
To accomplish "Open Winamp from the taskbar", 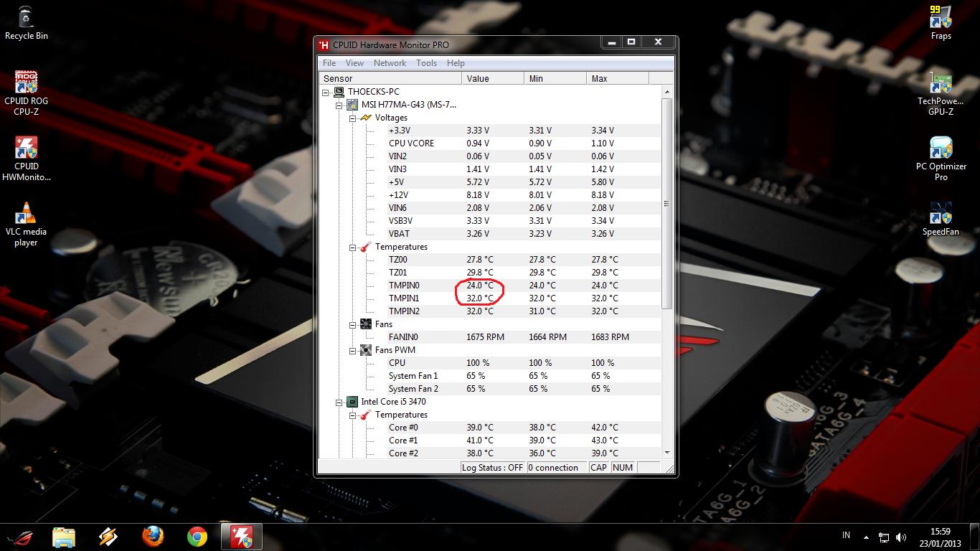I will coord(108,537).
